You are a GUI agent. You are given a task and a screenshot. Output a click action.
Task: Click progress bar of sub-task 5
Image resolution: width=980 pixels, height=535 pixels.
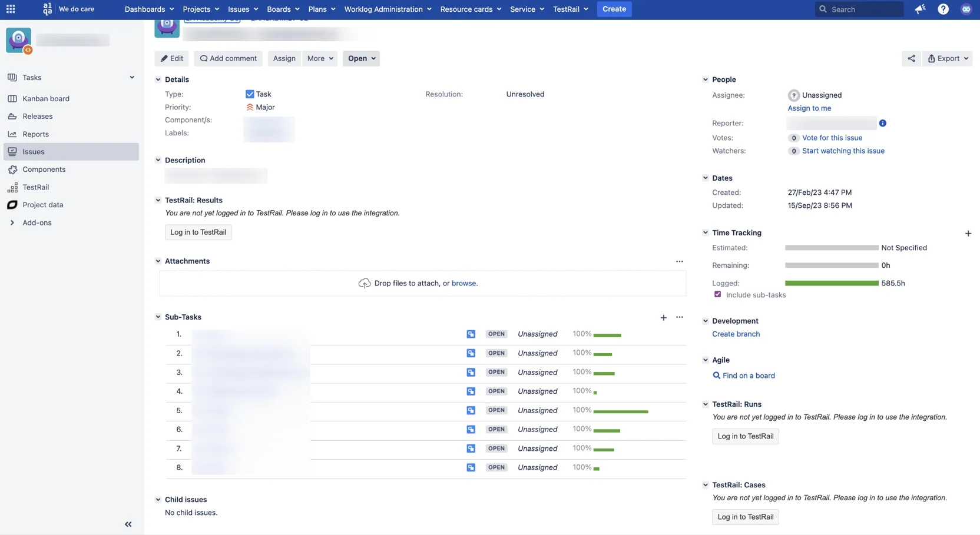(x=621, y=411)
